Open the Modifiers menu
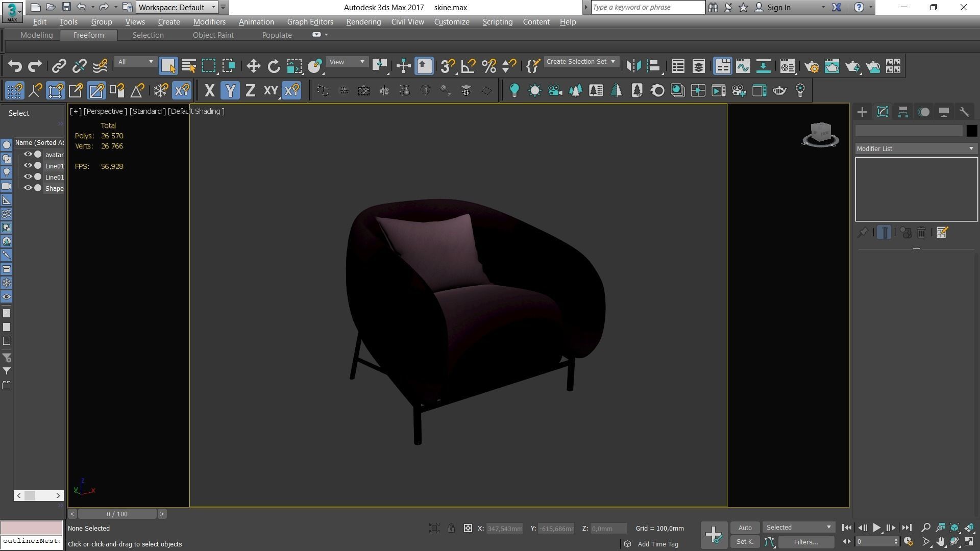 coord(209,22)
